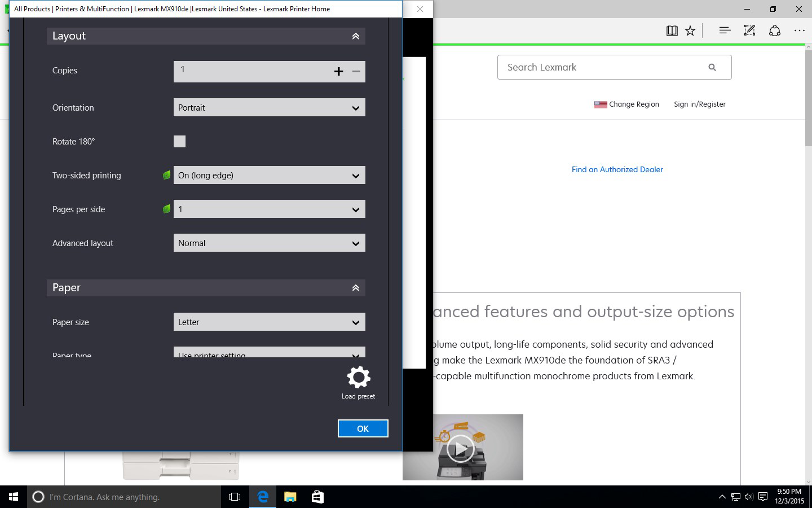This screenshot has height=508, width=812.
Task: Enable the Rotate 180° checkbox
Action: pos(179,141)
